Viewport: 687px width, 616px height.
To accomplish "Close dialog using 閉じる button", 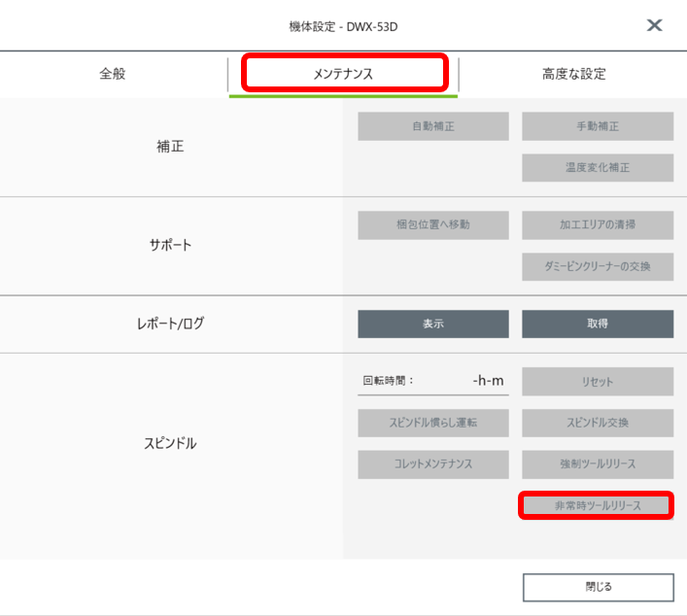I will pos(598,588).
